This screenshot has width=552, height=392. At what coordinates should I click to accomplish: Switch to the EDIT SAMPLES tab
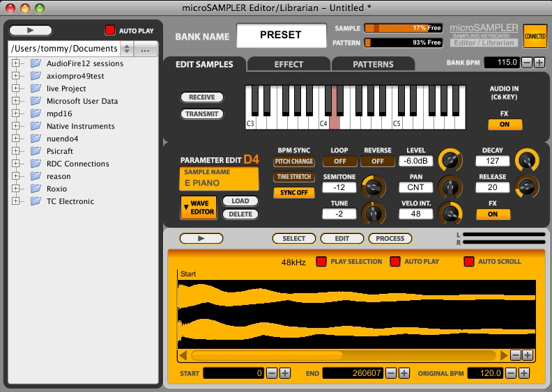pos(204,64)
